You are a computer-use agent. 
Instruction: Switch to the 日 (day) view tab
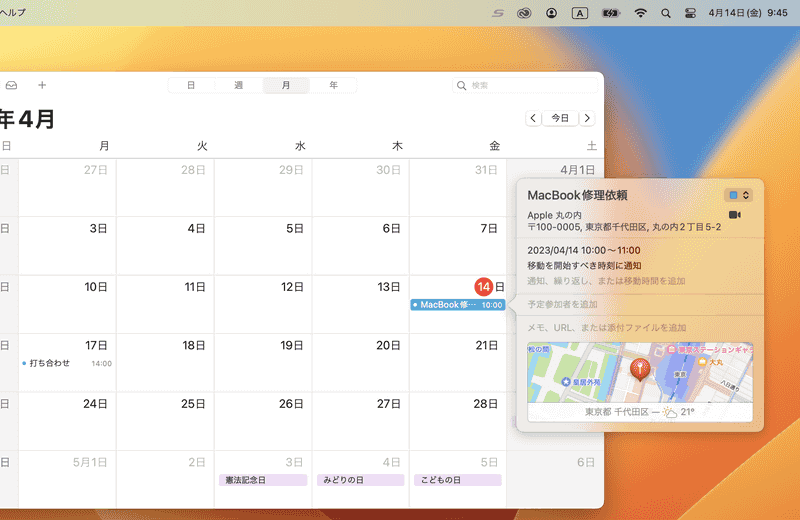click(x=191, y=85)
